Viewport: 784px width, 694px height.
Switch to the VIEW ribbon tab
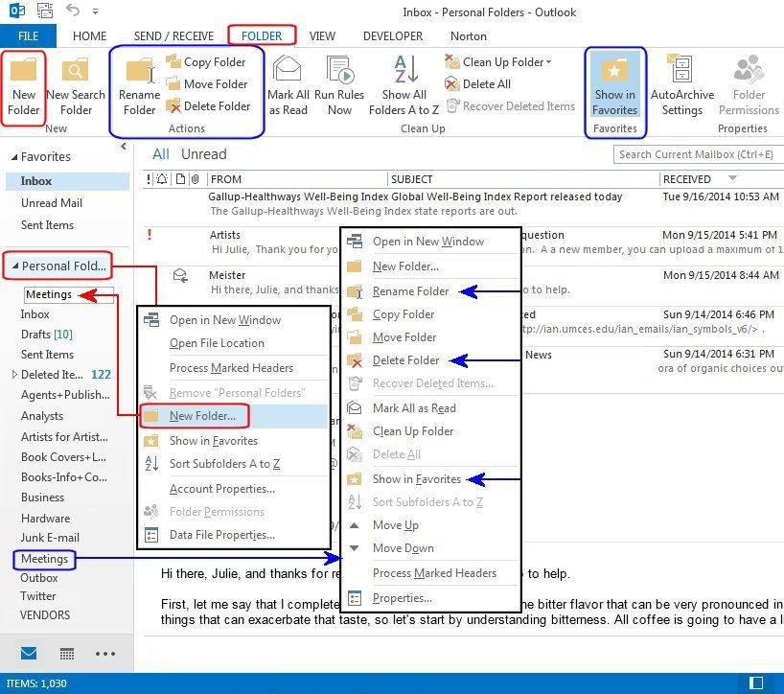[322, 36]
